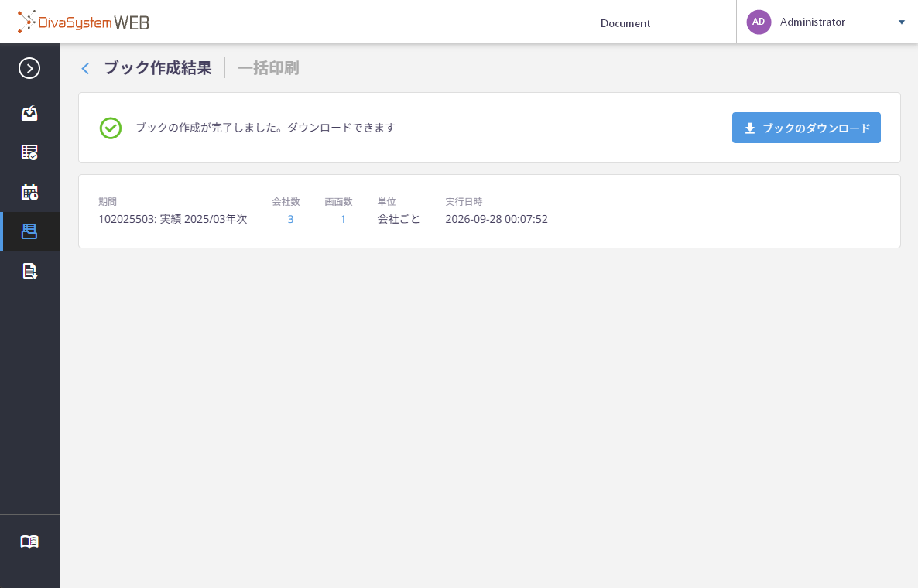
Task: Go back using the blue chevron
Action: [x=85, y=68]
